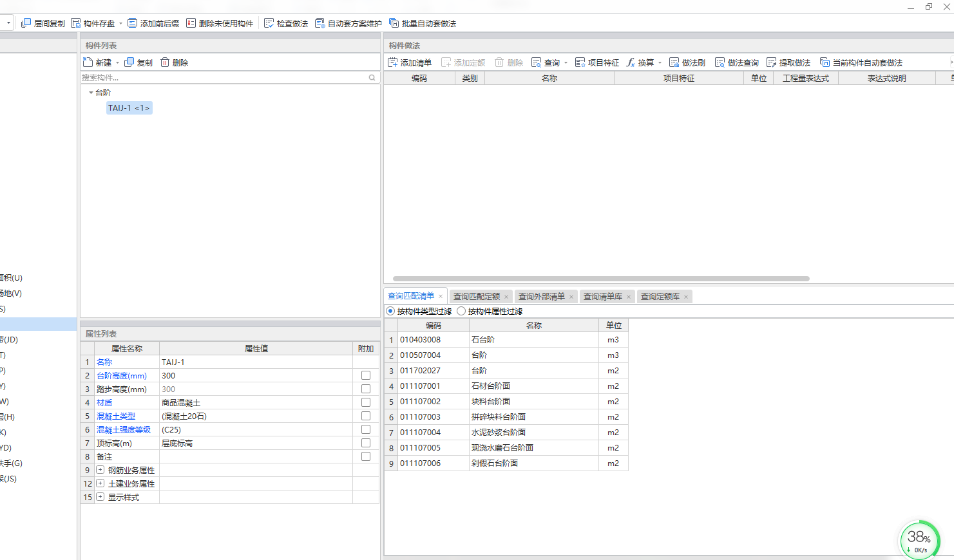Click the 材质 property link
This screenshot has width=954, height=560.
(x=104, y=403)
